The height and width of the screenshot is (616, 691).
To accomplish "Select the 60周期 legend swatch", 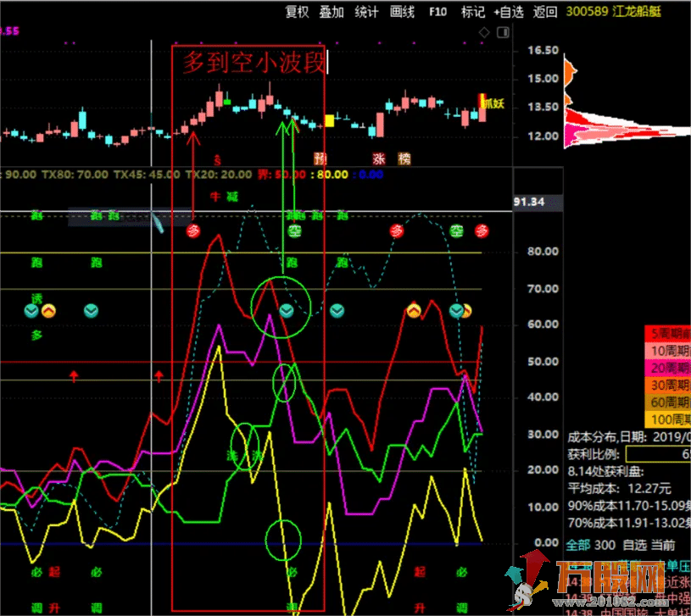I will pyautogui.click(x=667, y=402).
